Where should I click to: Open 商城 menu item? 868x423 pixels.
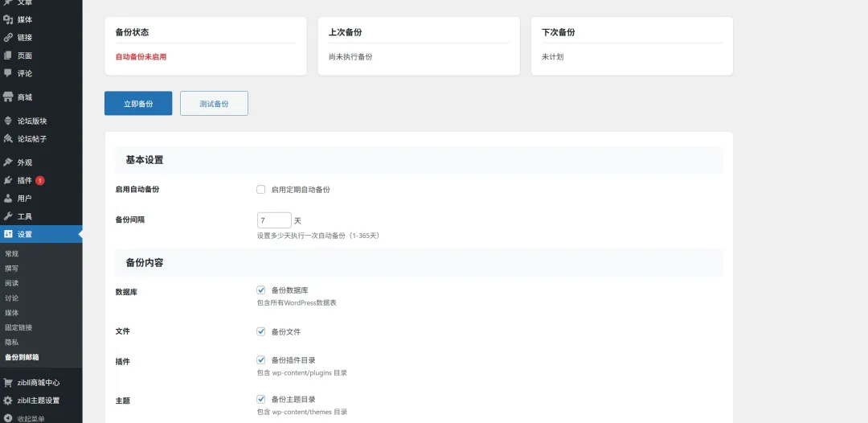pos(41,97)
